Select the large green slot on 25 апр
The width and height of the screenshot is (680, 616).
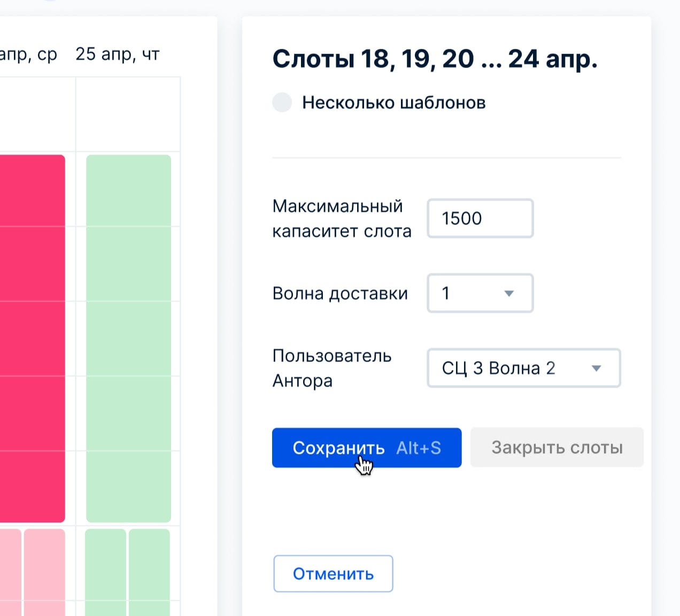click(x=128, y=338)
